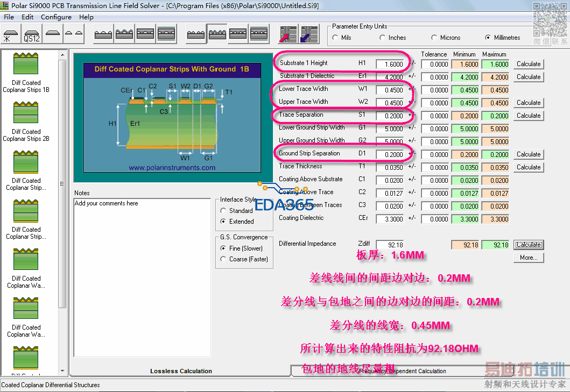
Task: Select the single-ended trace structure icon
Action: coord(53,34)
